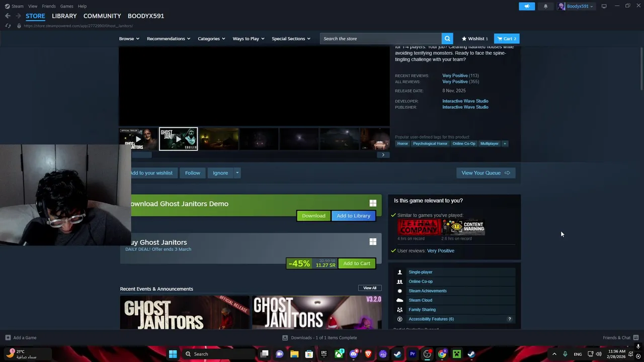Expand the Browse menu

(129, 39)
